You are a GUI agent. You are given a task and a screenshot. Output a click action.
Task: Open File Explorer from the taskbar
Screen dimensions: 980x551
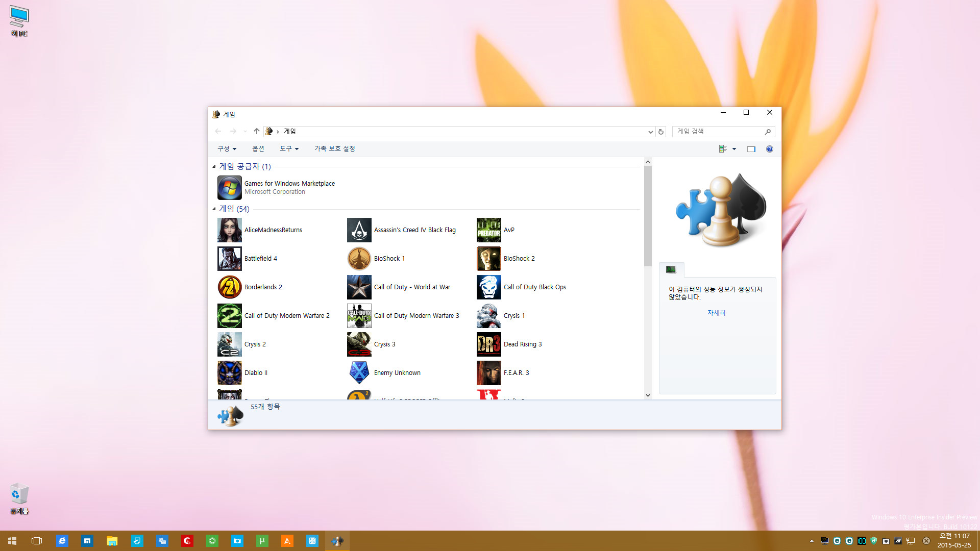pyautogui.click(x=112, y=541)
